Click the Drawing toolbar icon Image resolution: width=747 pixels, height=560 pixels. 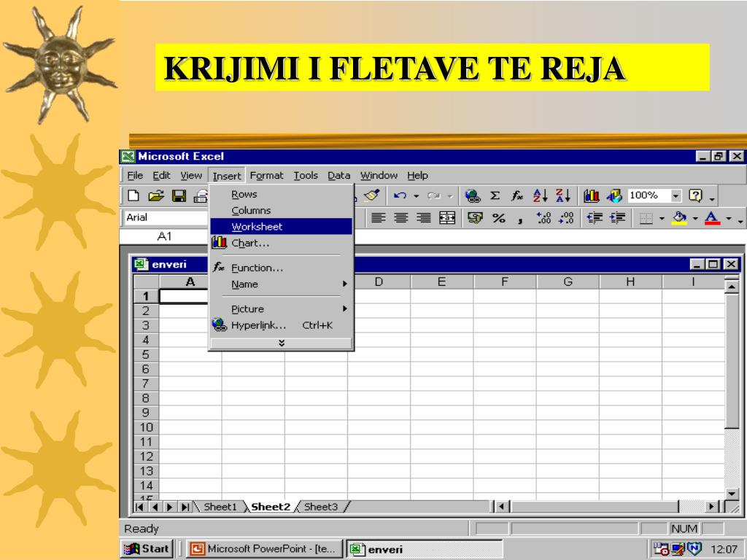pos(614,195)
